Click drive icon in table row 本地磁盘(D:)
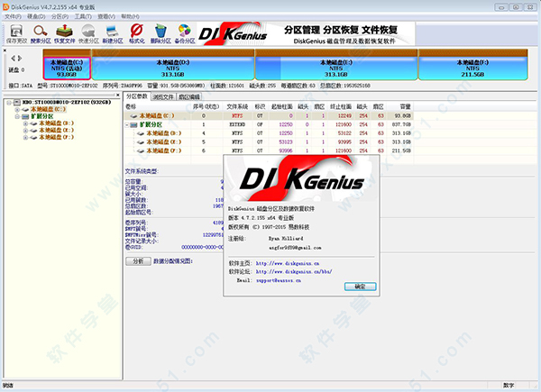The height and width of the screenshot is (392, 541). click(x=141, y=133)
